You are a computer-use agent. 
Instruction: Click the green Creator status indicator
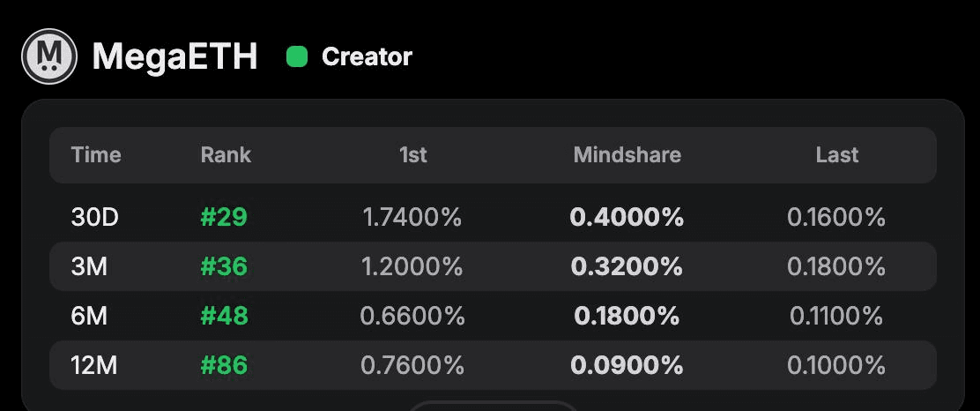click(297, 57)
